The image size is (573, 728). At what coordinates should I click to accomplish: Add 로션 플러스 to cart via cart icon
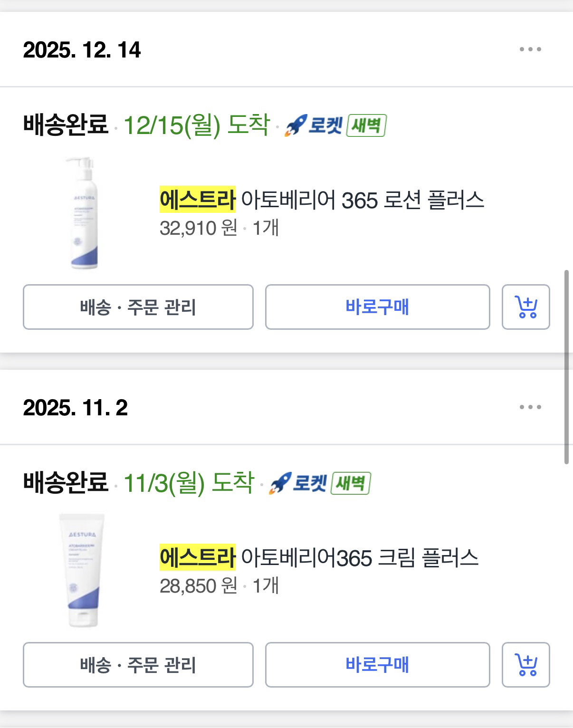[x=526, y=307]
